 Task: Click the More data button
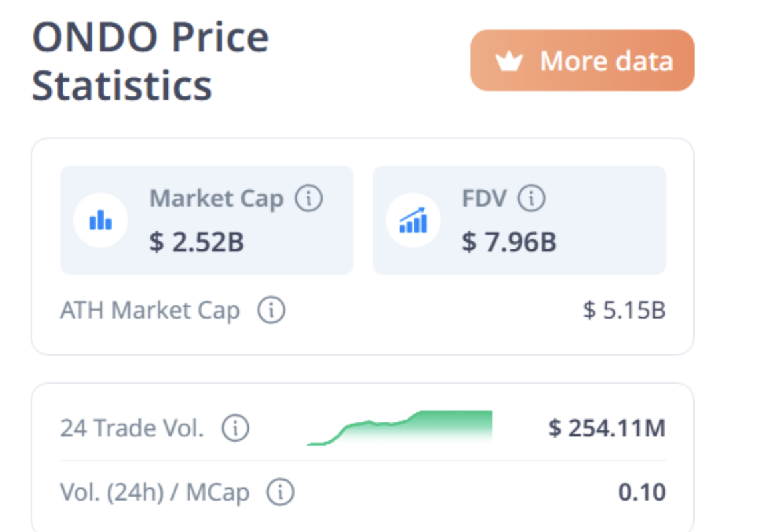(x=582, y=61)
